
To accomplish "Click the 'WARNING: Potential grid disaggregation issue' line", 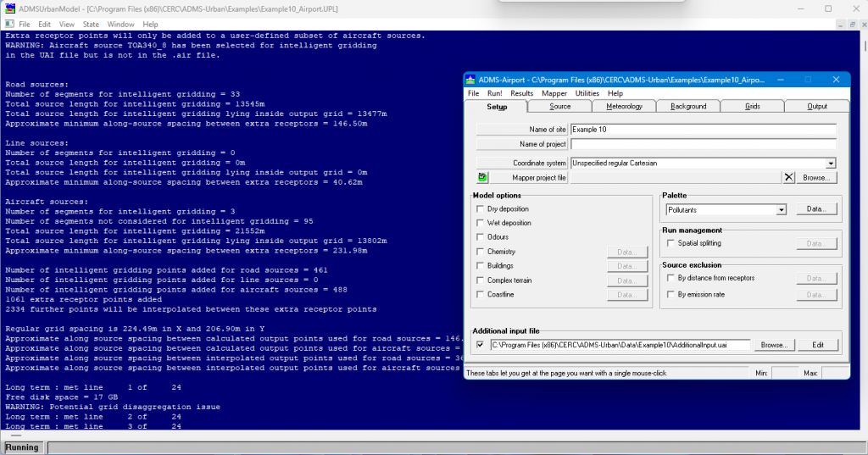I will (x=113, y=407).
